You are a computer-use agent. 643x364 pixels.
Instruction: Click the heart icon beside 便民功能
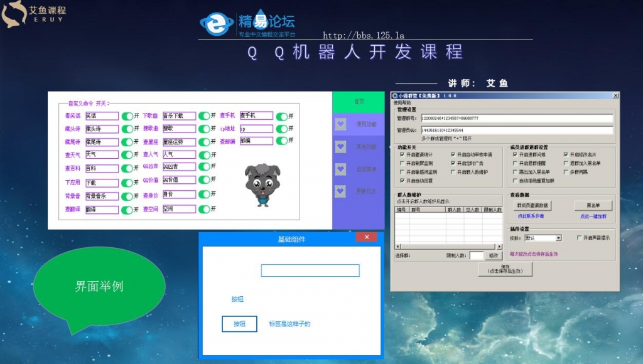tap(341, 124)
